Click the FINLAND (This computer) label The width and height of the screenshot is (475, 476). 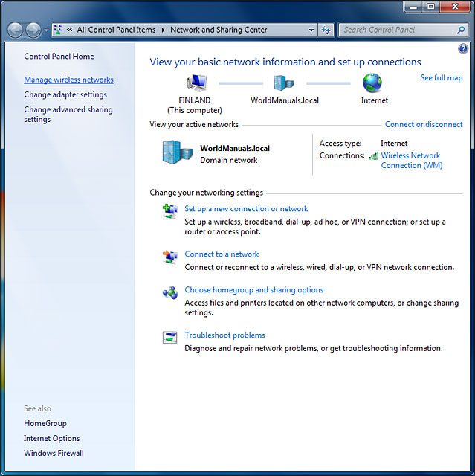pos(195,106)
